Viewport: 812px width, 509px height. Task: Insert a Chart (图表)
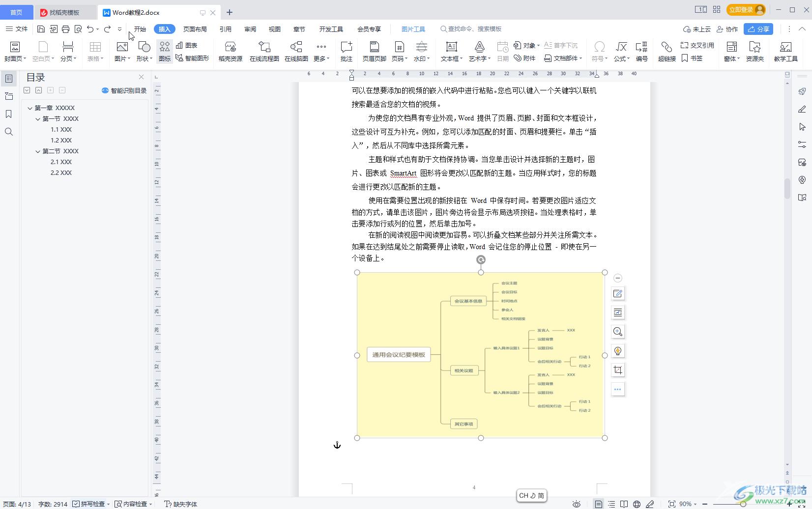(187, 45)
